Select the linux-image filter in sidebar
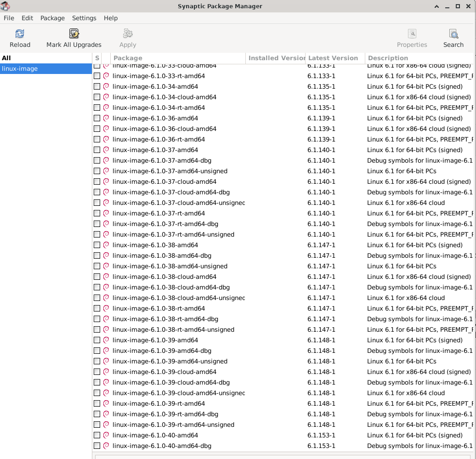Screen dimensions: 476x459 pyautogui.click(x=20, y=68)
